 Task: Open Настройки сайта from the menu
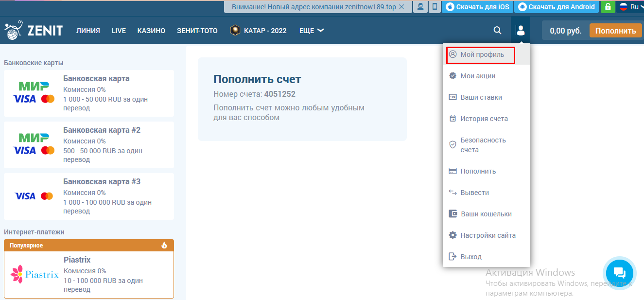487,235
